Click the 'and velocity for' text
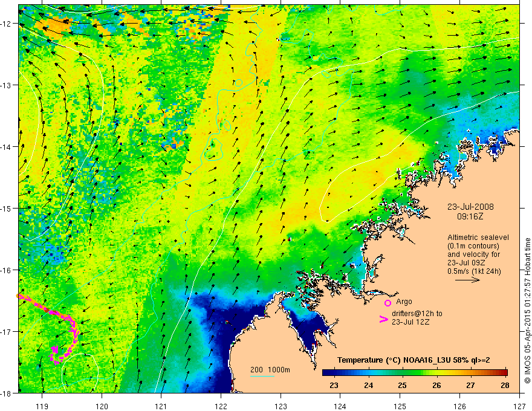The width and height of the screenshot is (532, 411). 473,254
